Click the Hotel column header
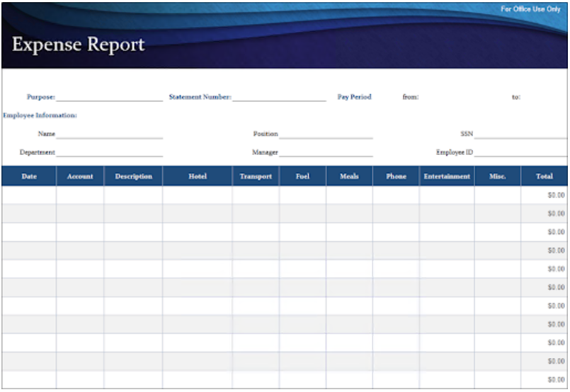 [x=198, y=176]
